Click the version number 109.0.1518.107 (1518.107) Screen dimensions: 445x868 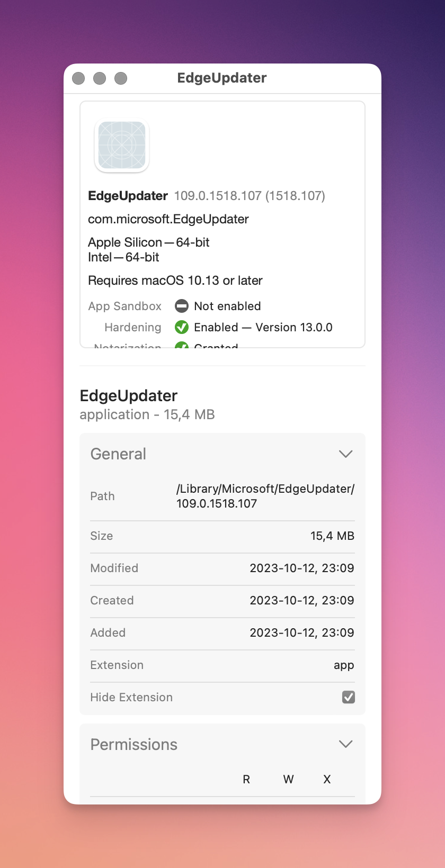click(249, 196)
